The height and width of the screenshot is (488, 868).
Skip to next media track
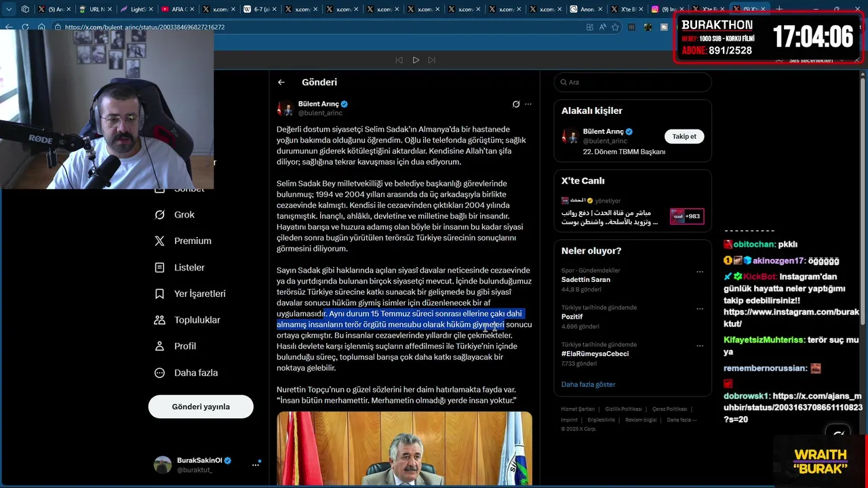tap(432, 60)
